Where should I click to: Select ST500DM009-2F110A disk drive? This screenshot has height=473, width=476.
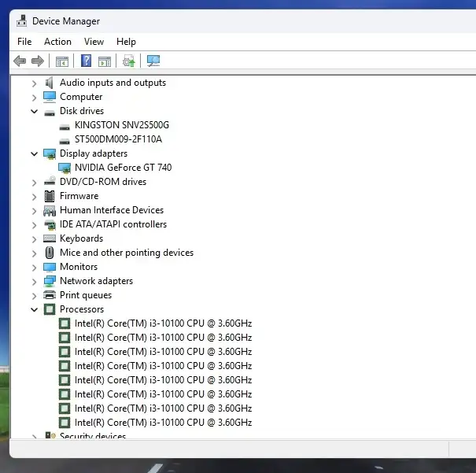pyautogui.click(x=118, y=139)
